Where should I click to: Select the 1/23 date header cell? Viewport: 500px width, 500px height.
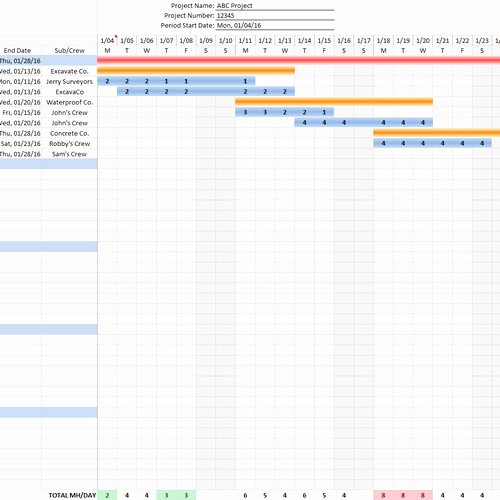coord(482,40)
